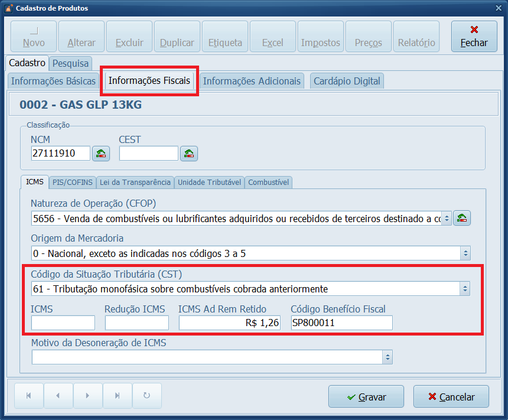Jump to the first record

[x=28, y=396]
